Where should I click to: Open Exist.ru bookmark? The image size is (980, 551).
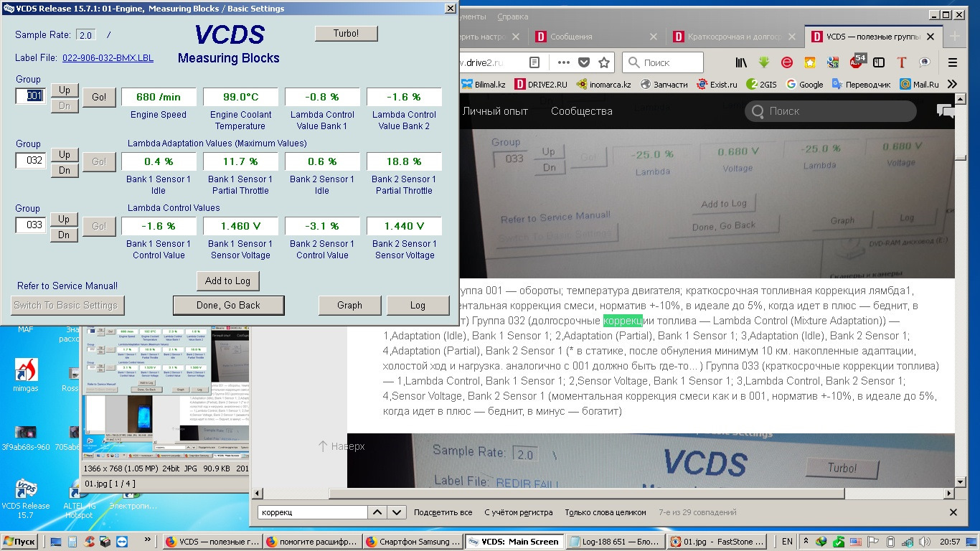point(716,84)
